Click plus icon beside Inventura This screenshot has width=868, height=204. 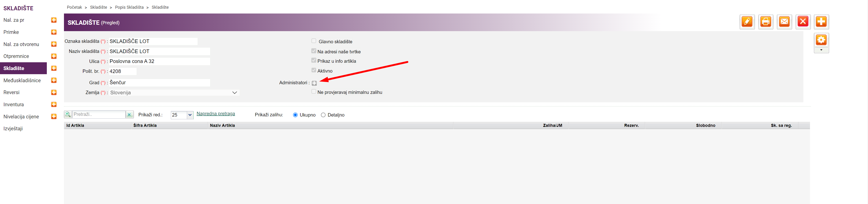click(54, 105)
